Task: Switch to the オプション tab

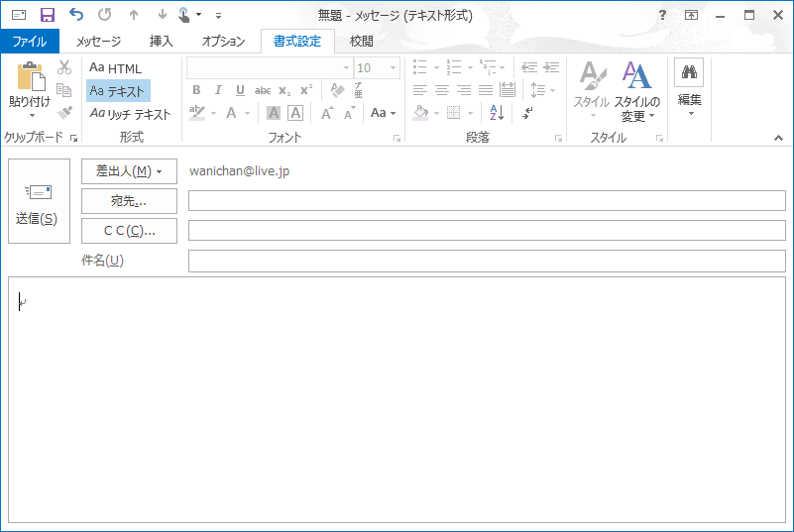Action: pyautogui.click(x=223, y=41)
